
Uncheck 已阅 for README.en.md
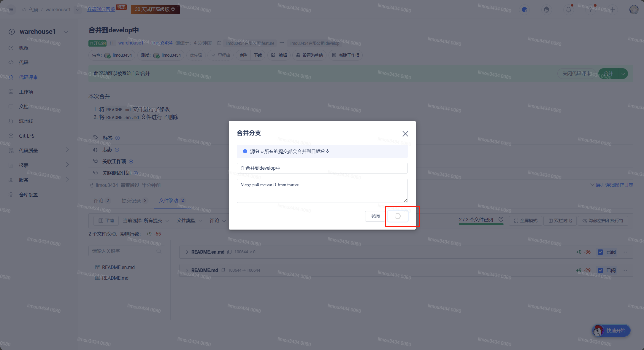click(x=600, y=252)
